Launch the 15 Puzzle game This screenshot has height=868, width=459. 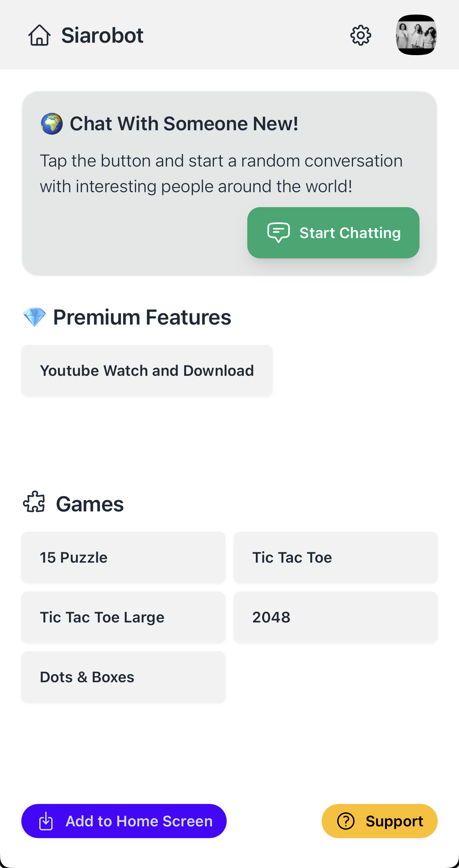click(123, 557)
